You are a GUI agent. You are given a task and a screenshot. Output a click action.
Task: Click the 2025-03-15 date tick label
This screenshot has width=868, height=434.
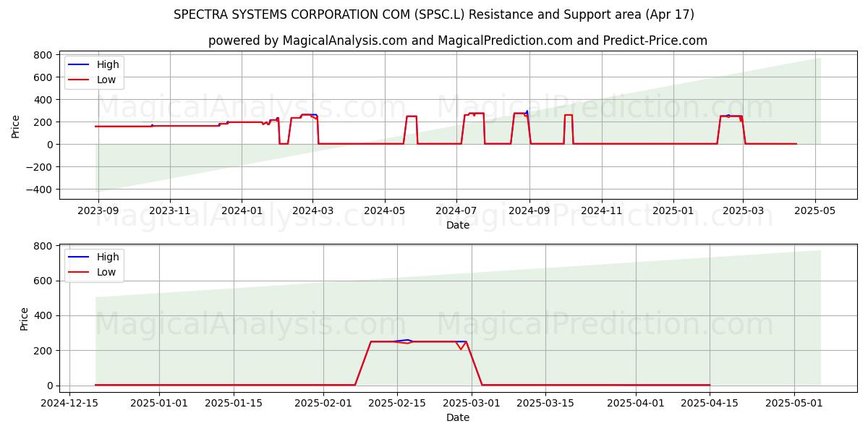[545, 403]
